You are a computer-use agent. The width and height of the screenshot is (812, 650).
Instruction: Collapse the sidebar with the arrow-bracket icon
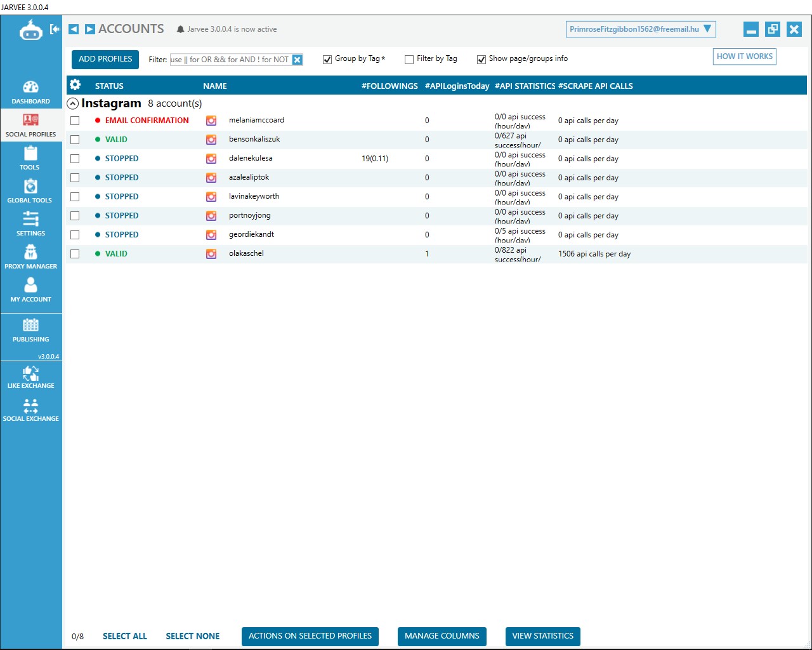click(x=55, y=29)
